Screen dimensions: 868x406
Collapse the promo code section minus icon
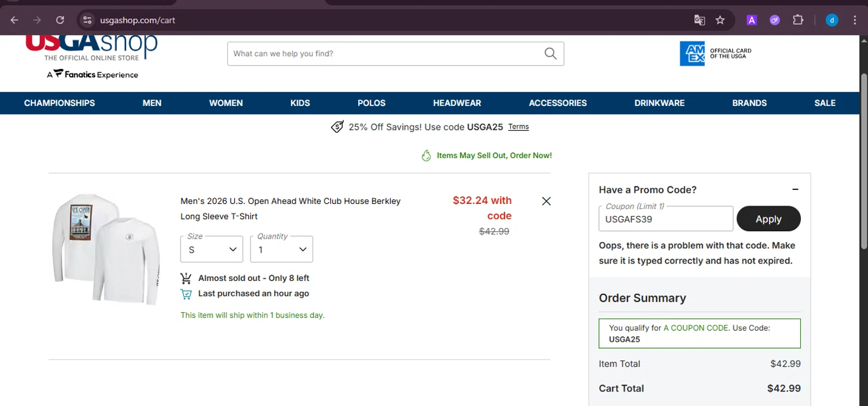pyautogui.click(x=795, y=189)
